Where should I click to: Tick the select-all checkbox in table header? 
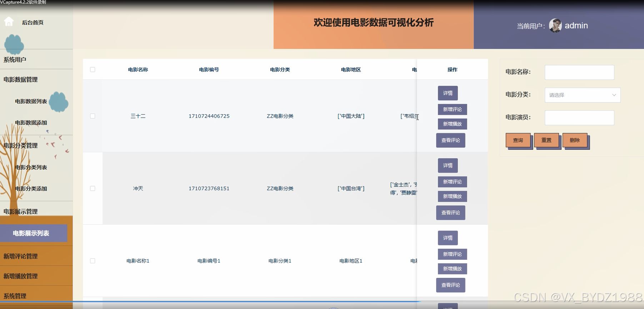coord(93,70)
